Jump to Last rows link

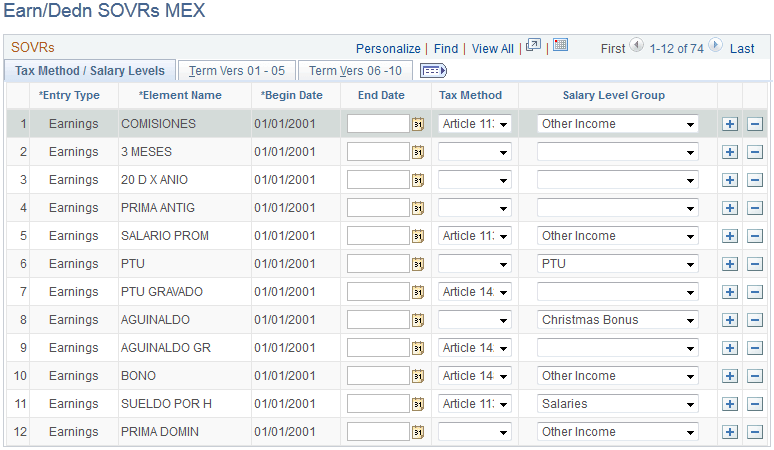pos(742,49)
